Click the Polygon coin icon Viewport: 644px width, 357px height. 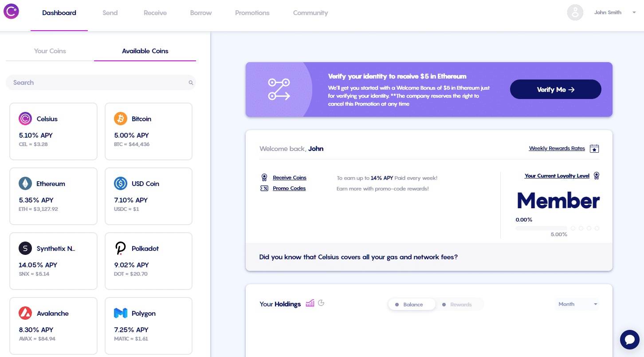click(121, 313)
